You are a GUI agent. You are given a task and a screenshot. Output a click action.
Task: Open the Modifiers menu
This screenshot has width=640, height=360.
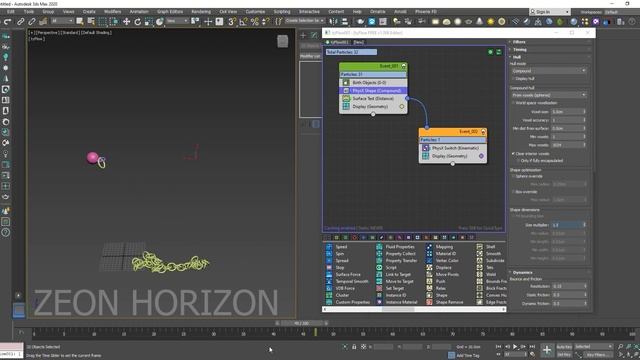pos(112,12)
